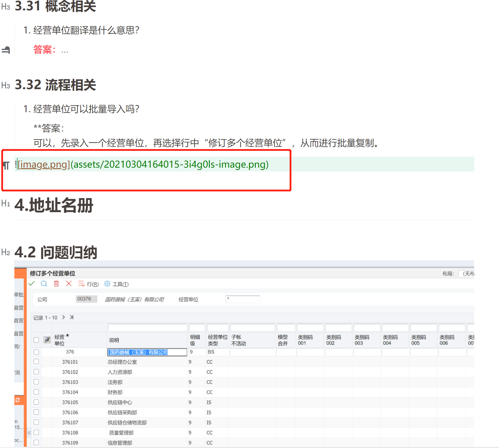Check the box for row 376104 财务部
499x448 pixels.
click(x=36, y=392)
